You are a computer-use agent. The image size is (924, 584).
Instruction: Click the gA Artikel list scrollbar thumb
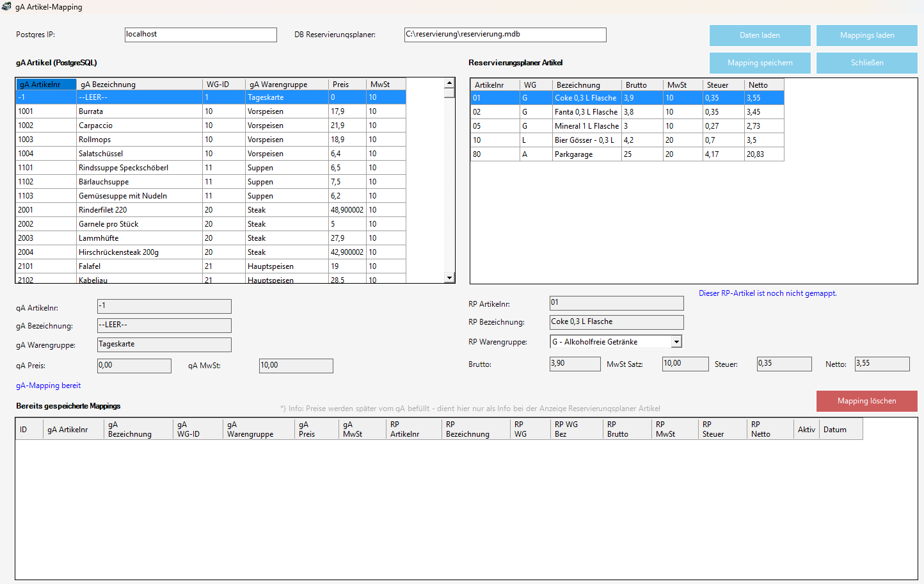pos(449,93)
